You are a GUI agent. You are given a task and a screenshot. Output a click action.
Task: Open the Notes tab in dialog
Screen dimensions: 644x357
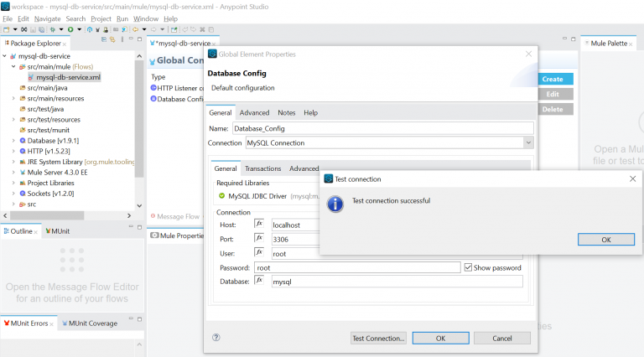[286, 113]
